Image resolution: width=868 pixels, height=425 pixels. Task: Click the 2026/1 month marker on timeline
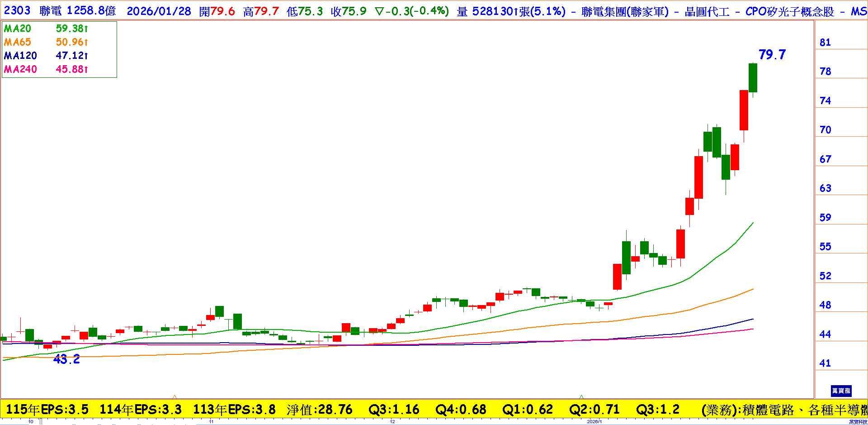[x=594, y=421]
